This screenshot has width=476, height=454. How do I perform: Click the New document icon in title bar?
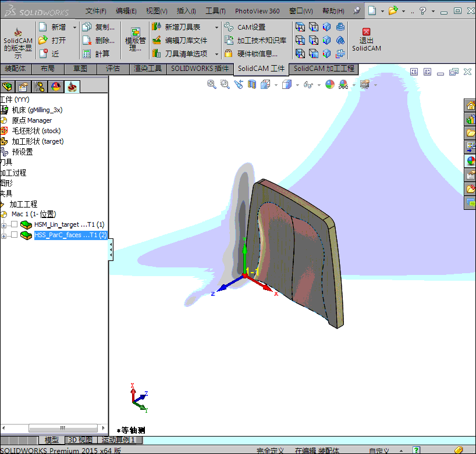click(x=372, y=11)
